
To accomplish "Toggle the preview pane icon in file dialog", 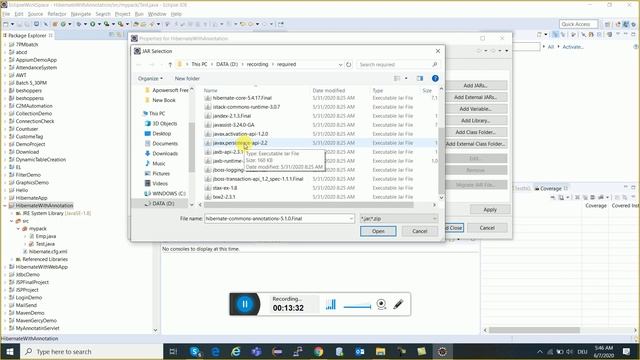I will (420, 78).
